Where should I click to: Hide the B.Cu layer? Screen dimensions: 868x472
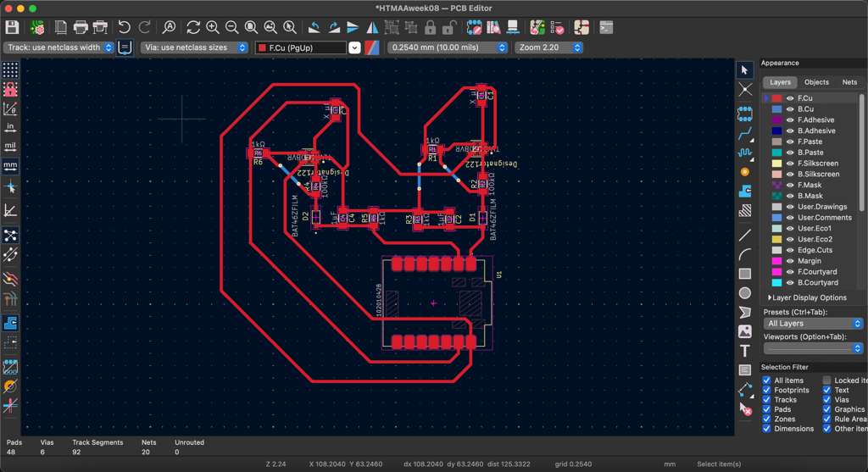pos(790,109)
